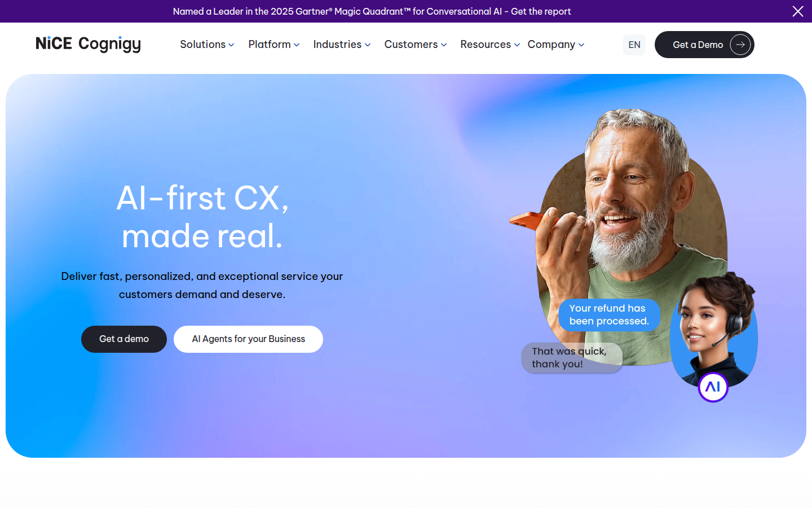This screenshot has width=812, height=508.
Task: Click the NiCE Cognigy logo
Action: click(x=88, y=44)
